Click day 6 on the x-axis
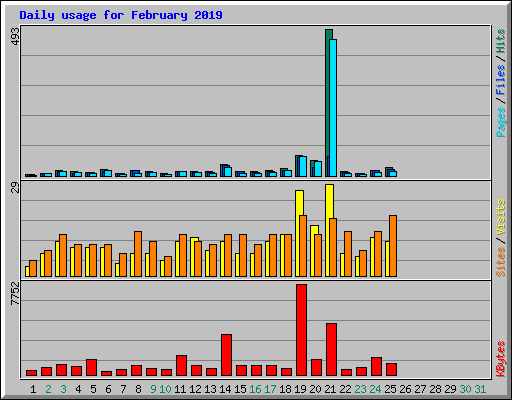 108,389
